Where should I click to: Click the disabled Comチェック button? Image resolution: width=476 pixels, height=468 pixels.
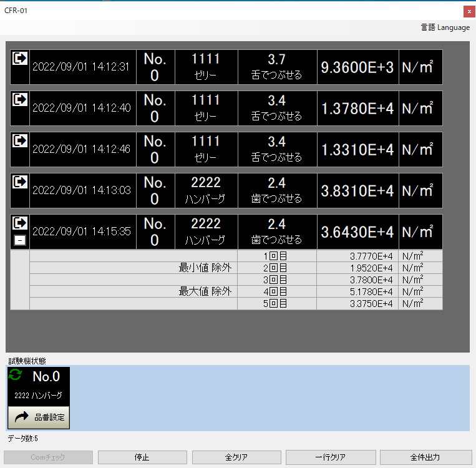(x=48, y=457)
